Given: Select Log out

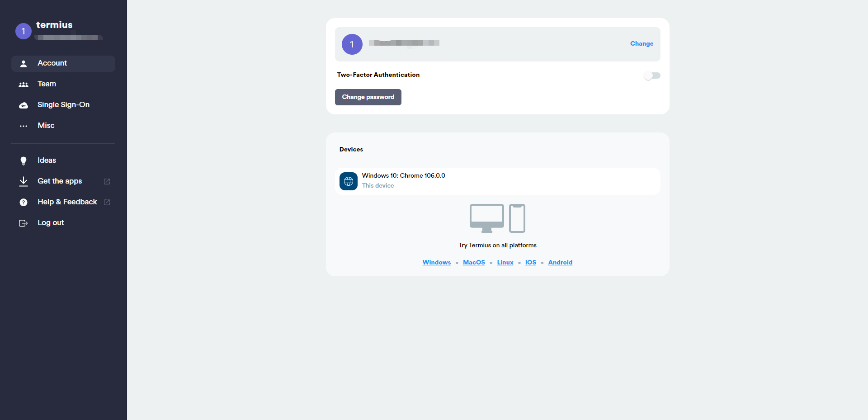Looking at the screenshot, I should point(63,223).
